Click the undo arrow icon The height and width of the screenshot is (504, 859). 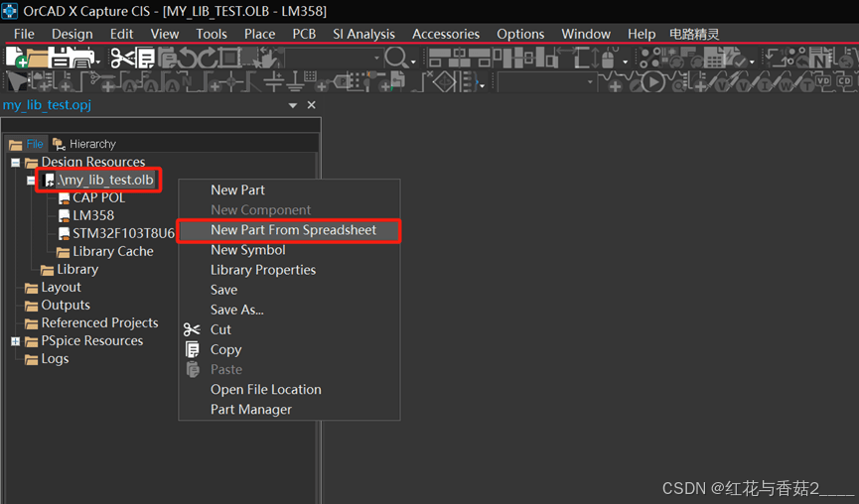[188, 58]
